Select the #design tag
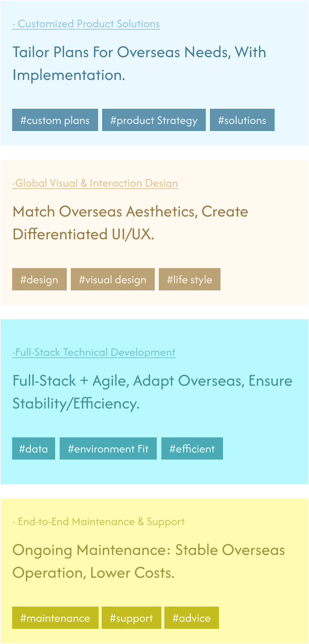Image resolution: width=309 pixels, height=644 pixels. (39, 280)
